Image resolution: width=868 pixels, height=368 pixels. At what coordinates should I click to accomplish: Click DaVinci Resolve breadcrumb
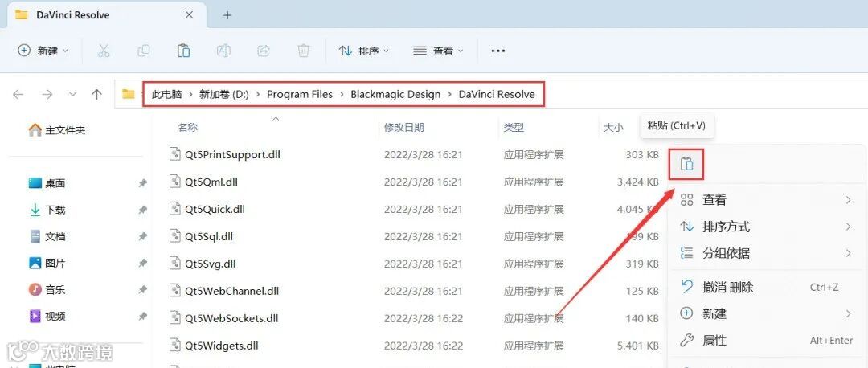(497, 95)
